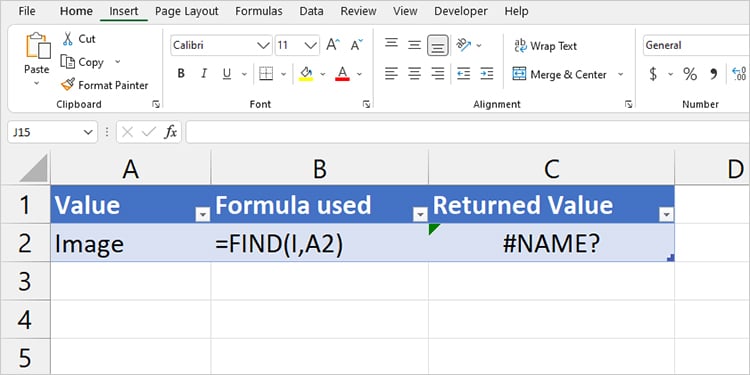Click the Merge & Center button

[562, 74]
